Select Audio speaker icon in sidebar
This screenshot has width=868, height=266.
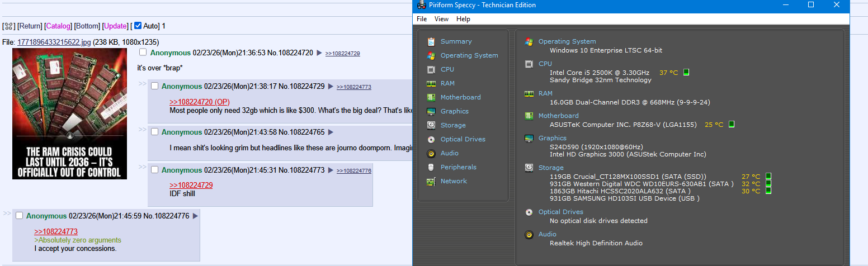(431, 153)
